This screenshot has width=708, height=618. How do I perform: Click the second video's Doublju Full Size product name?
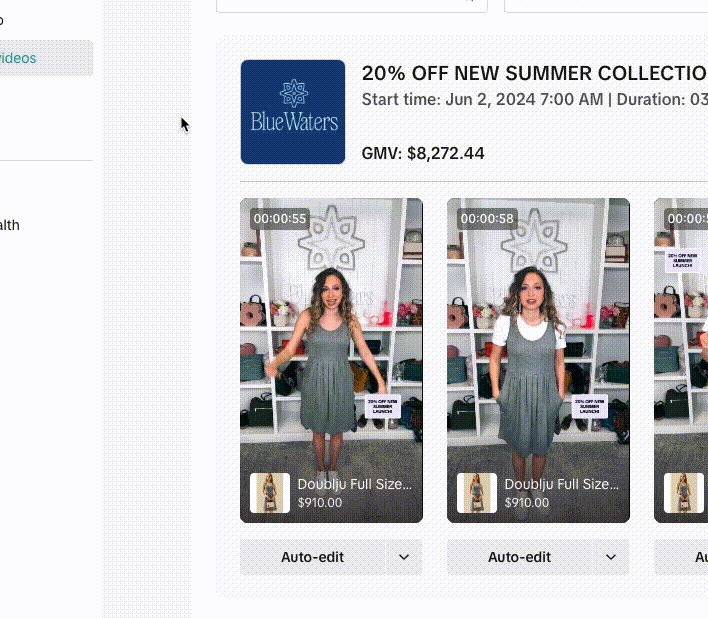click(561, 484)
